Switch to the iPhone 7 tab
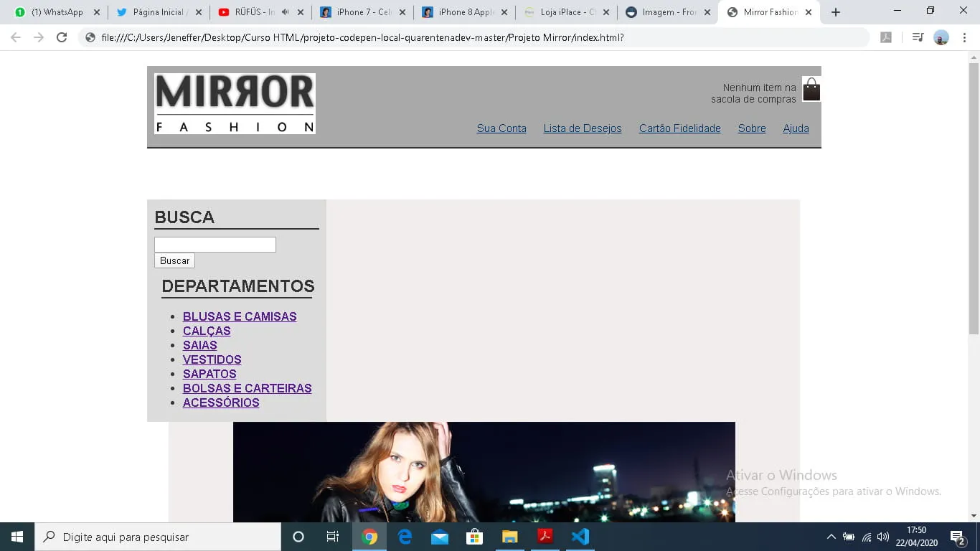 [x=362, y=12]
